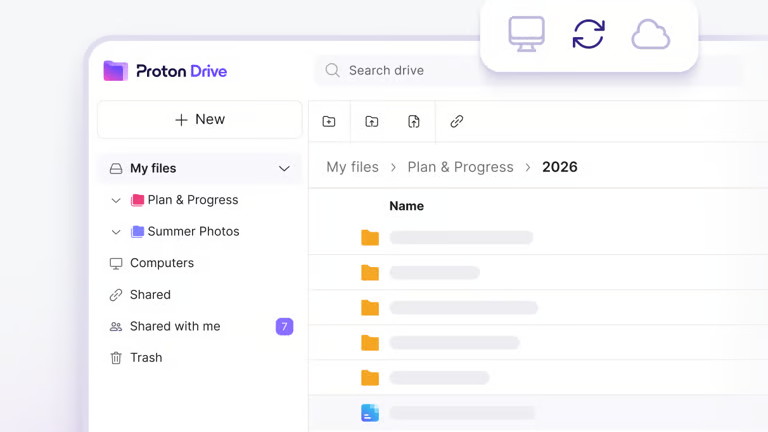Click the cloud icon in sync card
The image size is (768, 432).
coord(650,34)
